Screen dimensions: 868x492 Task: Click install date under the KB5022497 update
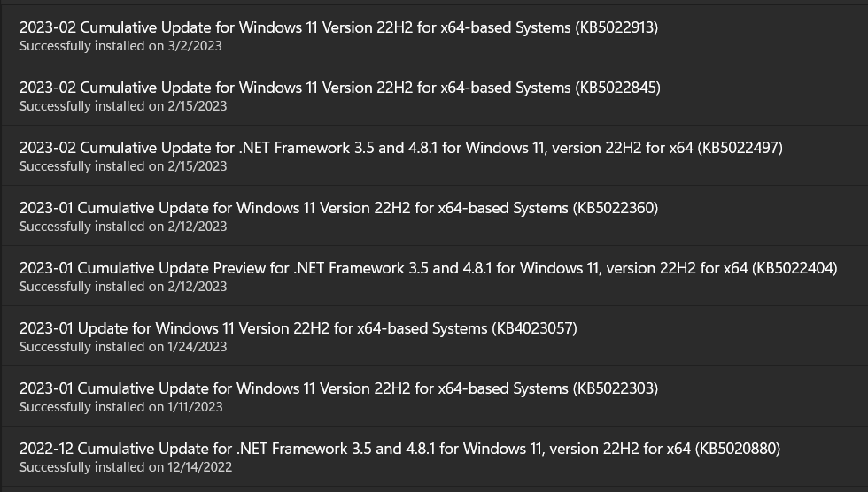[123, 166]
